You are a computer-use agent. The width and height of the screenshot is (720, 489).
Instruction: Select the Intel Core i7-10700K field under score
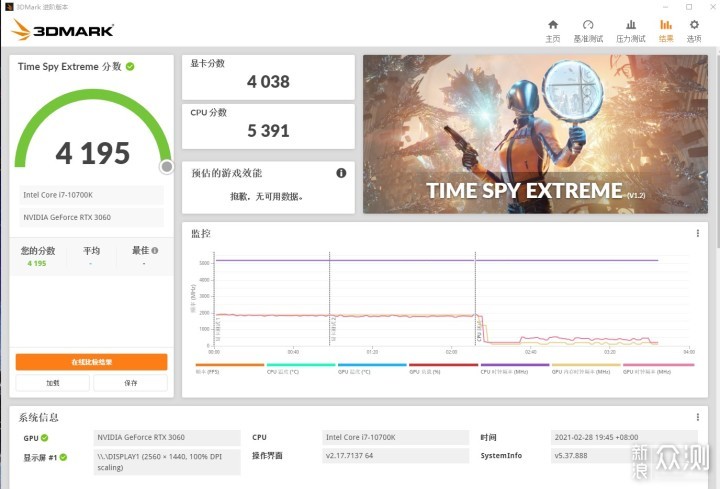91,195
